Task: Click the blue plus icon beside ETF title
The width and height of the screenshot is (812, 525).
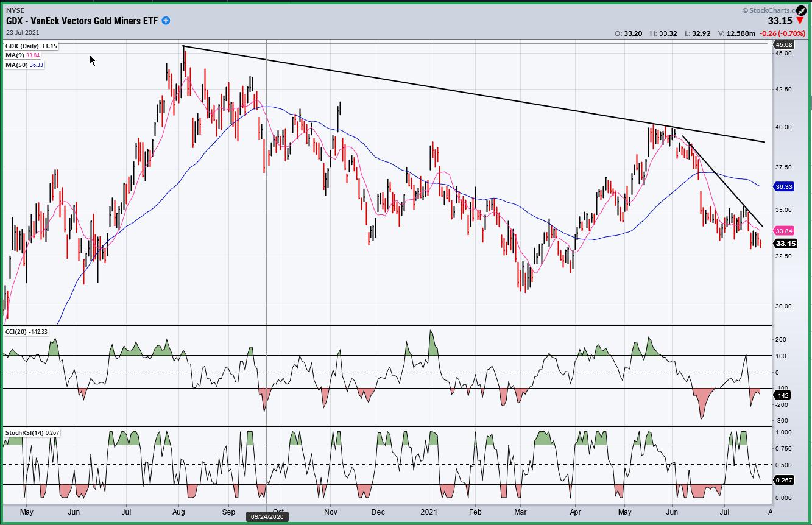Action: click(x=166, y=21)
